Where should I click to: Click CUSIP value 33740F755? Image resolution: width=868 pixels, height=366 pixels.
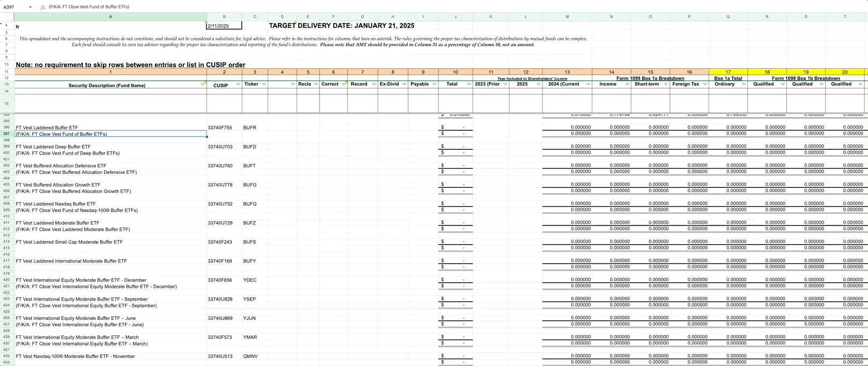click(x=224, y=128)
